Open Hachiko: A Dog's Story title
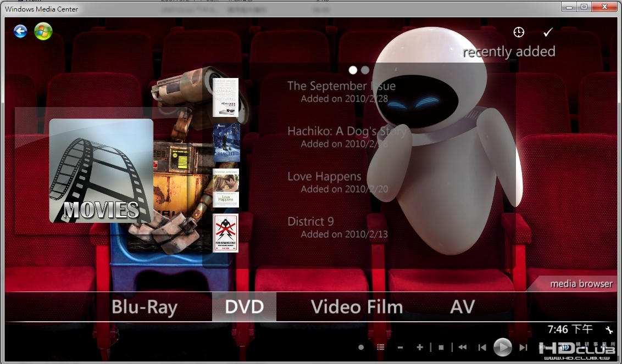The width and height of the screenshot is (622, 364). tap(347, 131)
